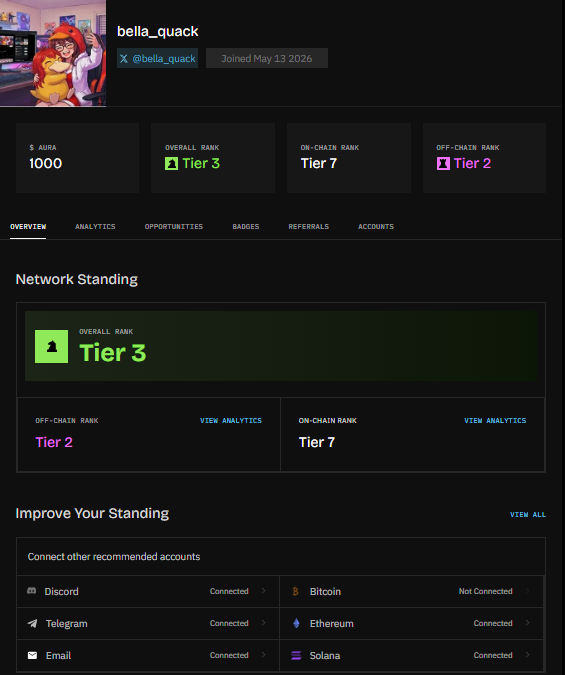Click the Bitcoin symbol icon
565x675 pixels.
(295, 591)
